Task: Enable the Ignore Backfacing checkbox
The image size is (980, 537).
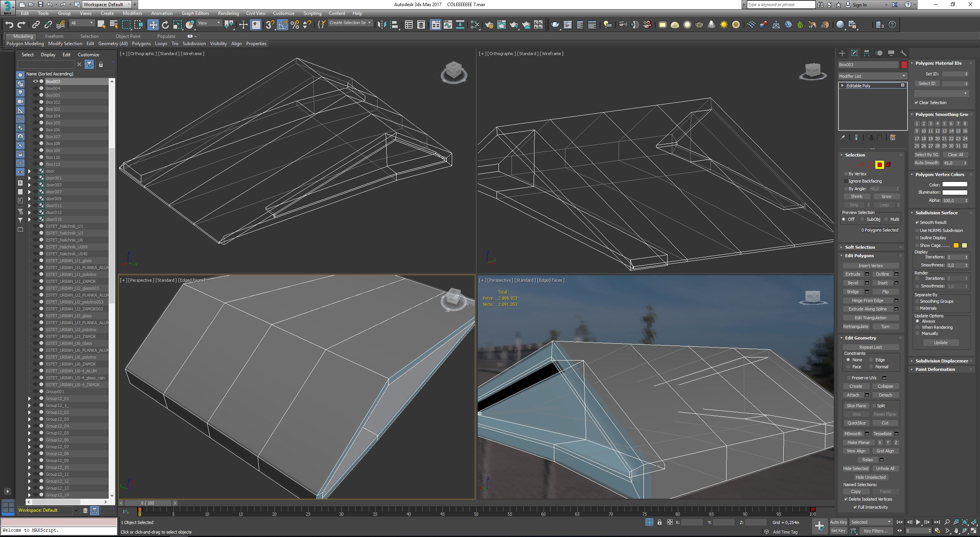Action: 846,181
